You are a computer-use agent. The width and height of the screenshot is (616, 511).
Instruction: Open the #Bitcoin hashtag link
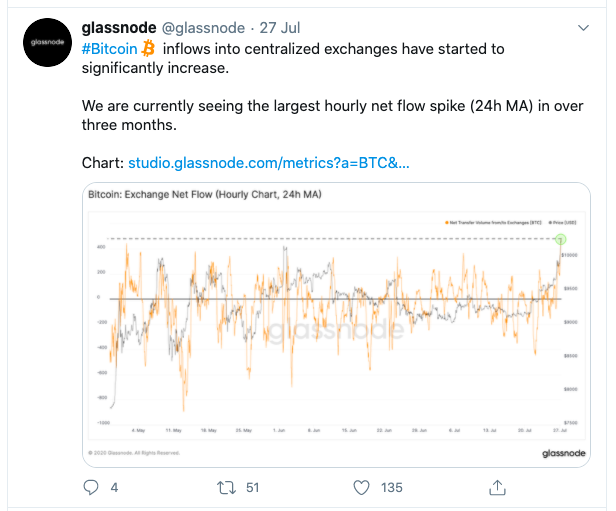click(110, 49)
